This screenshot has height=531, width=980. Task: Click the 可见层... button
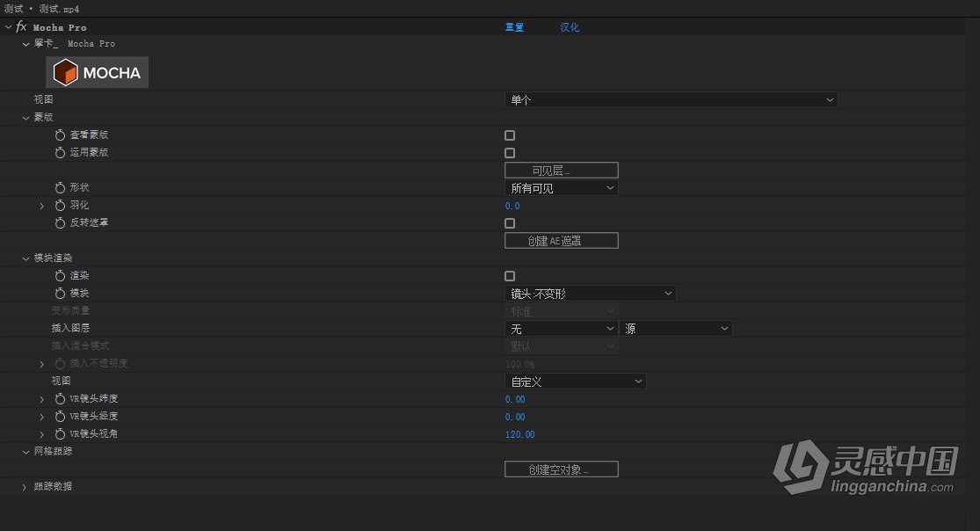coord(562,171)
